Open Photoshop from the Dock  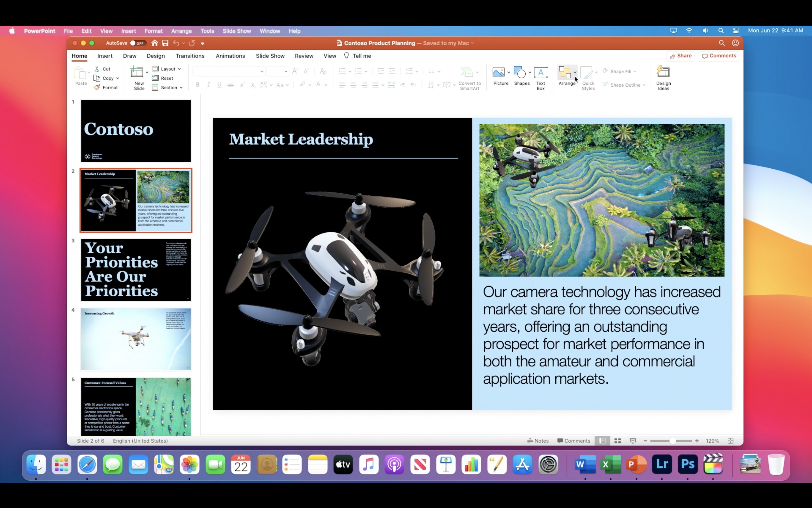point(688,464)
